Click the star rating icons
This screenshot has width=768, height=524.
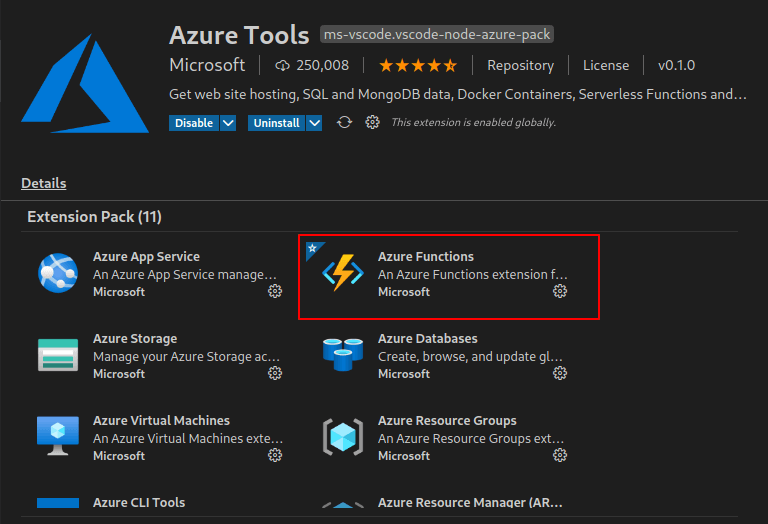coord(418,65)
